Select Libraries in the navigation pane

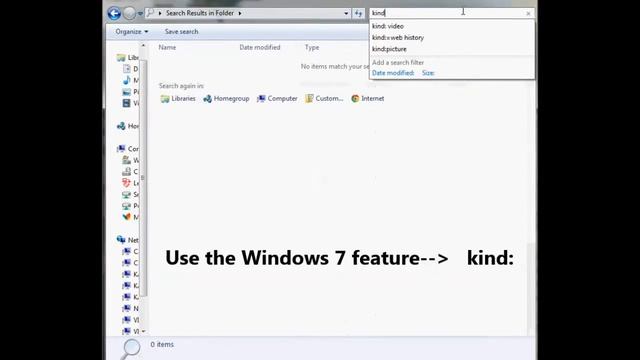click(128, 58)
